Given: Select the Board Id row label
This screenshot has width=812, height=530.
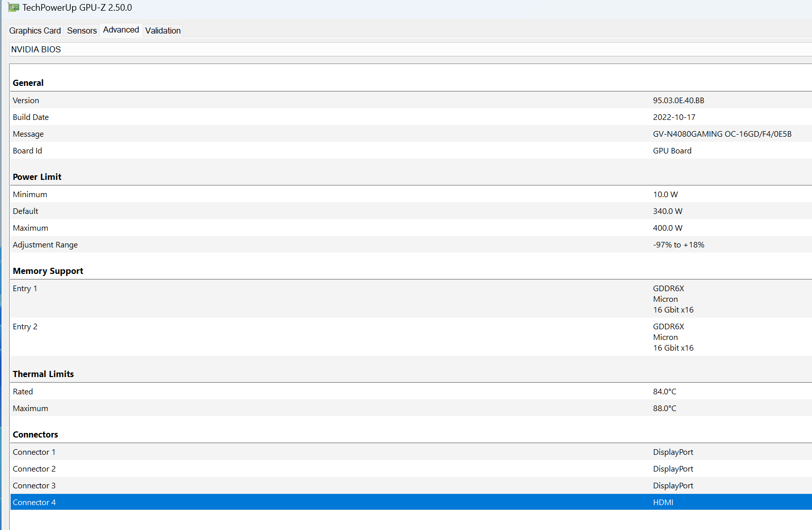Looking at the screenshot, I should [x=27, y=151].
